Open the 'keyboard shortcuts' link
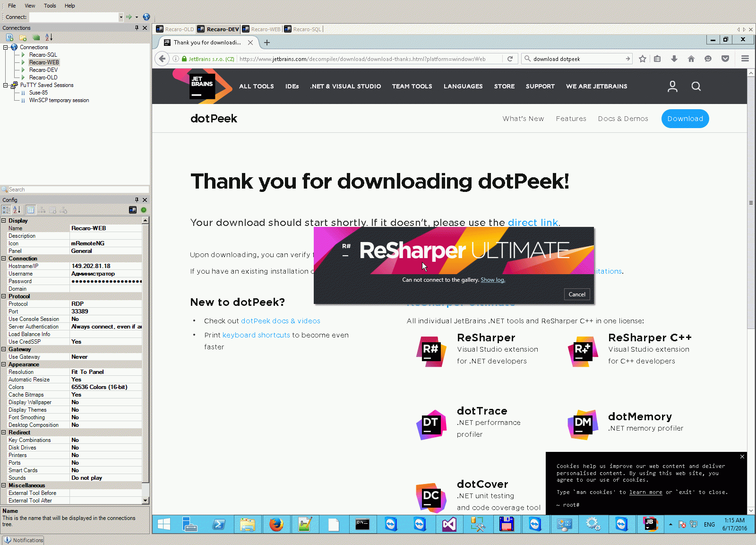 256,335
